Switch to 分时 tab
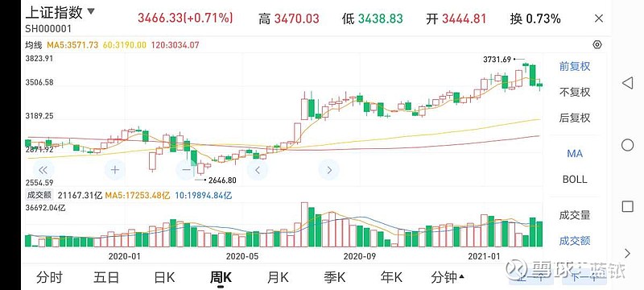 pos(49,278)
